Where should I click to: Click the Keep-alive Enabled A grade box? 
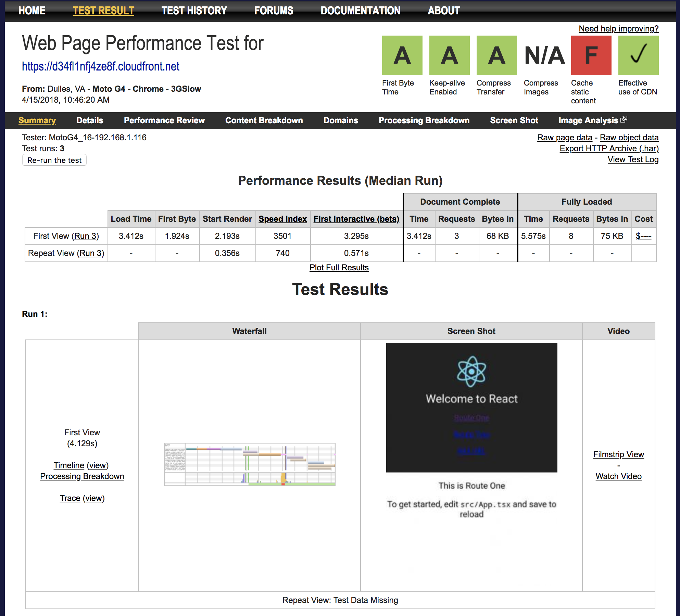click(449, 55)
